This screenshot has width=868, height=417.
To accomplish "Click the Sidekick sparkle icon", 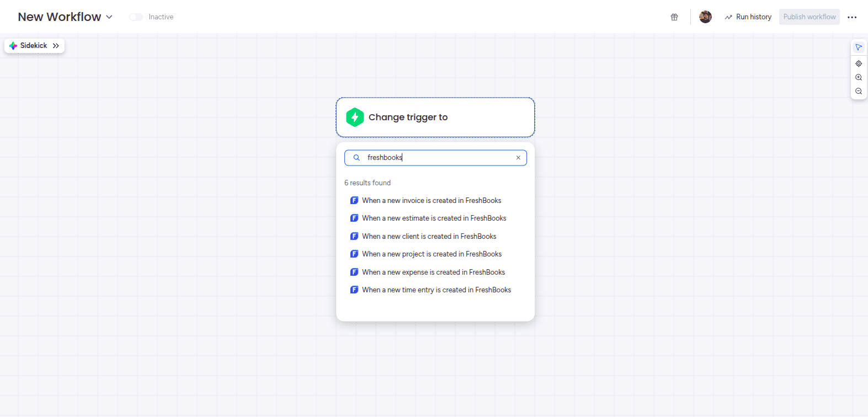I will click(13, 46).
